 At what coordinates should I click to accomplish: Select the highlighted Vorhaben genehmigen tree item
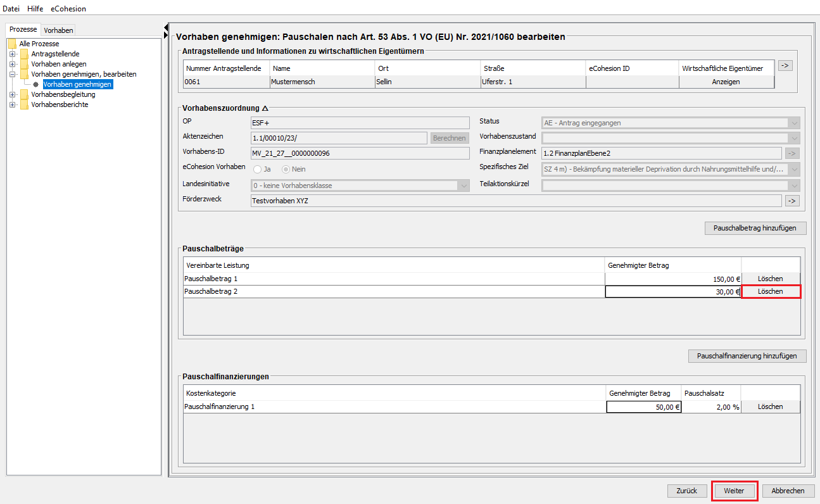78,84
